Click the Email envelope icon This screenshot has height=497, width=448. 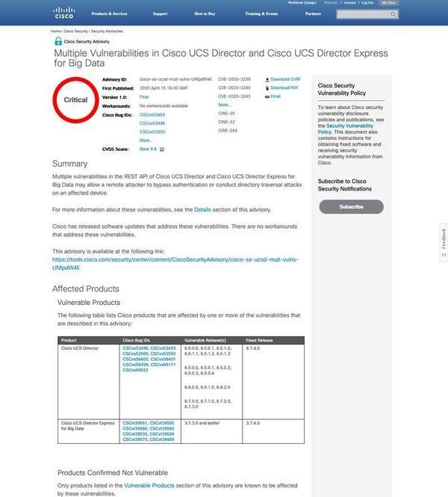point(267,96)
